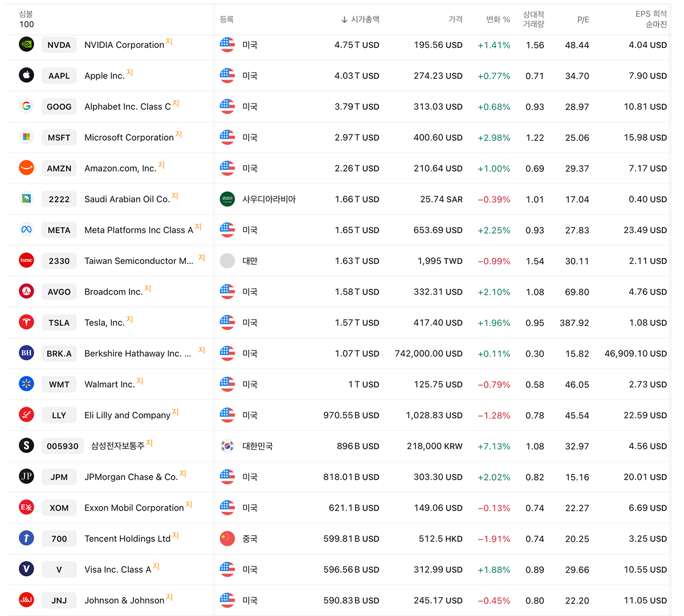The width and height of the screenshot is (684, 616).
Task: Open JPMorgan Chase & Co. stock page
Action: [x=131, y=477]
